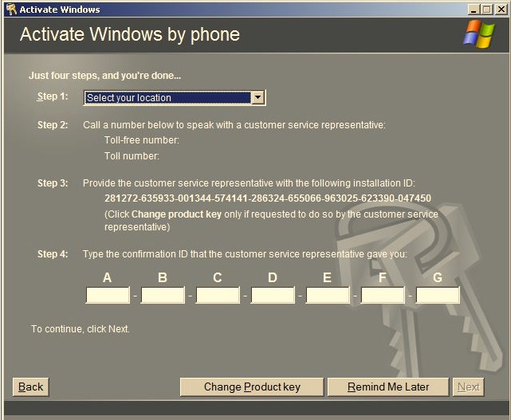Click 'To continue, click Next.' text
This screenshot has height=420, width=511.
pyautogui.click(x=81, y=329)
